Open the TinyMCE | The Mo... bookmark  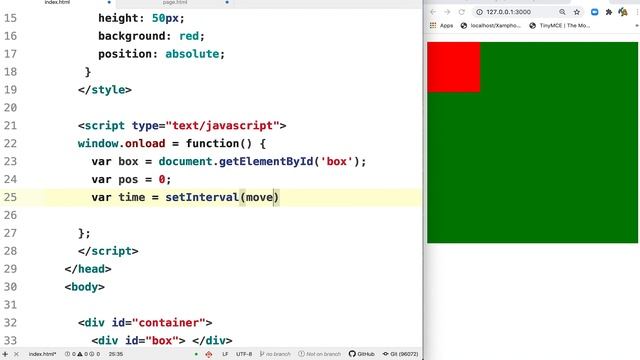point(560,25)
